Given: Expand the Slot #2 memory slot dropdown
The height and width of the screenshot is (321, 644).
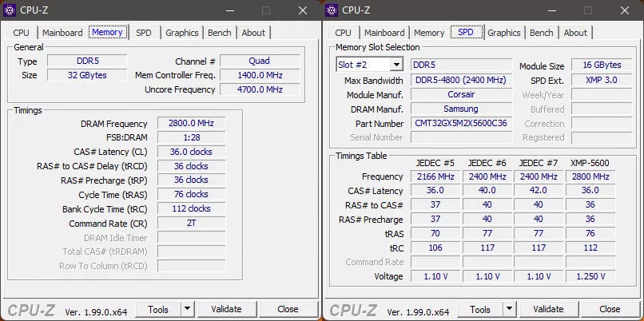Looking at the screenshot, I should (396, 65).
